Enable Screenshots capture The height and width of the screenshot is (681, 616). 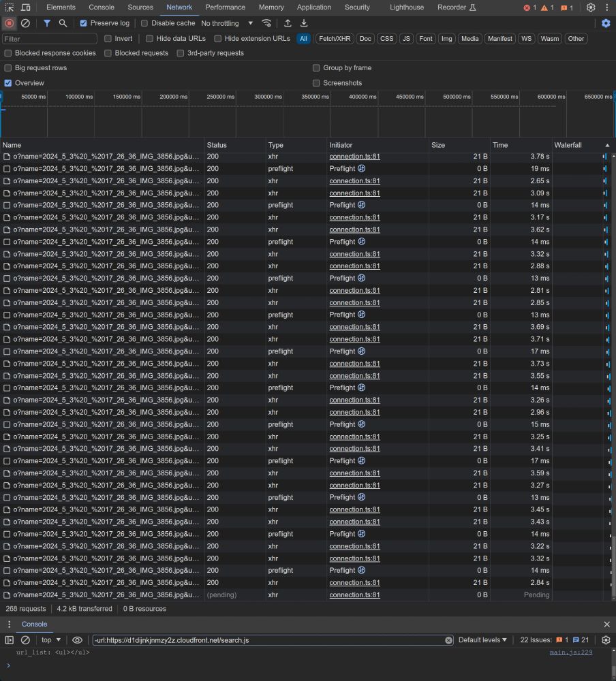[x=316, y=82]
